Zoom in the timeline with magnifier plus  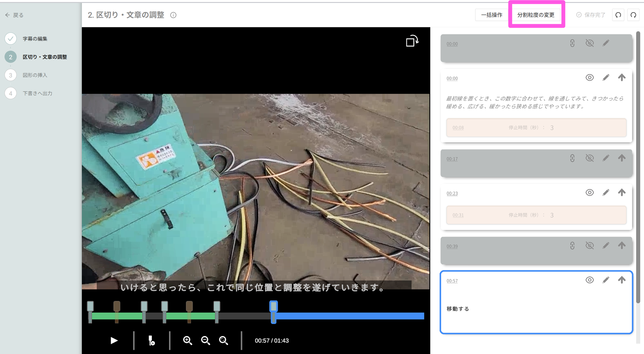[187, 340]
